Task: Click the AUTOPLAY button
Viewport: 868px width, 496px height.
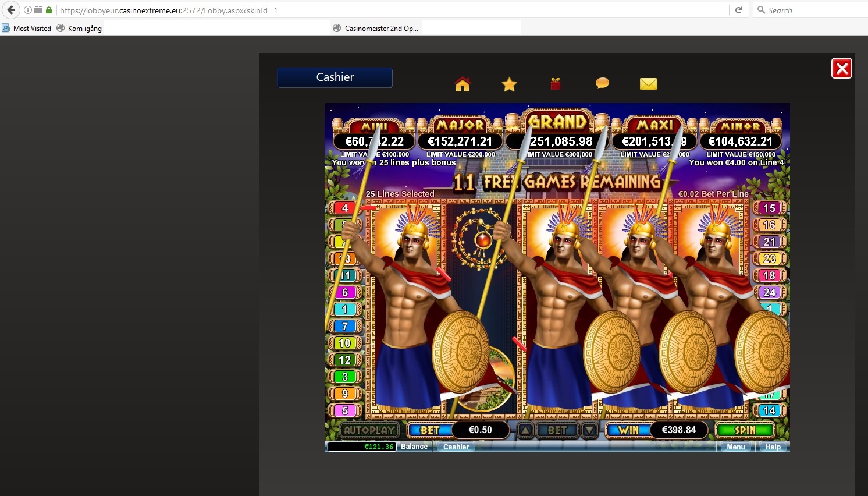Action: (x=369, y=430)
